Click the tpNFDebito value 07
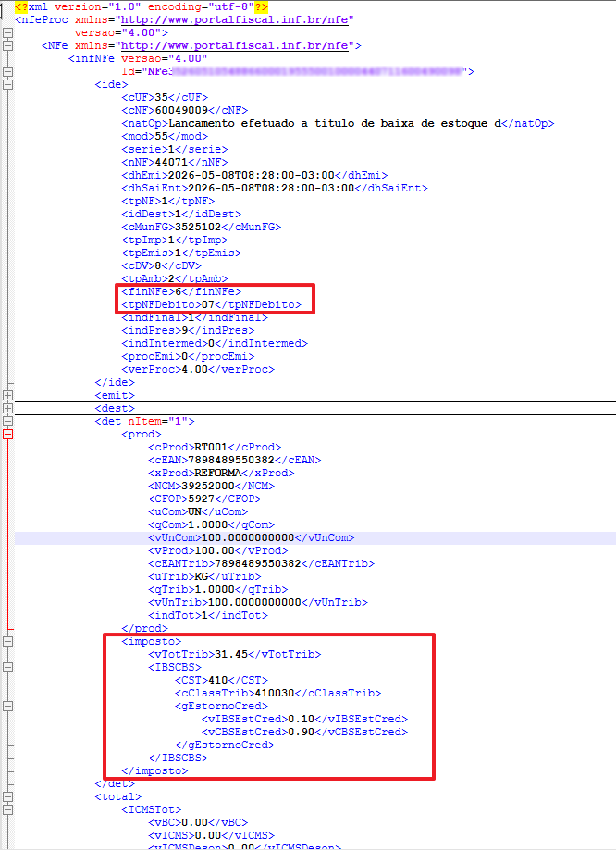Screen dimensions: 616x850 tap(208, 304)
